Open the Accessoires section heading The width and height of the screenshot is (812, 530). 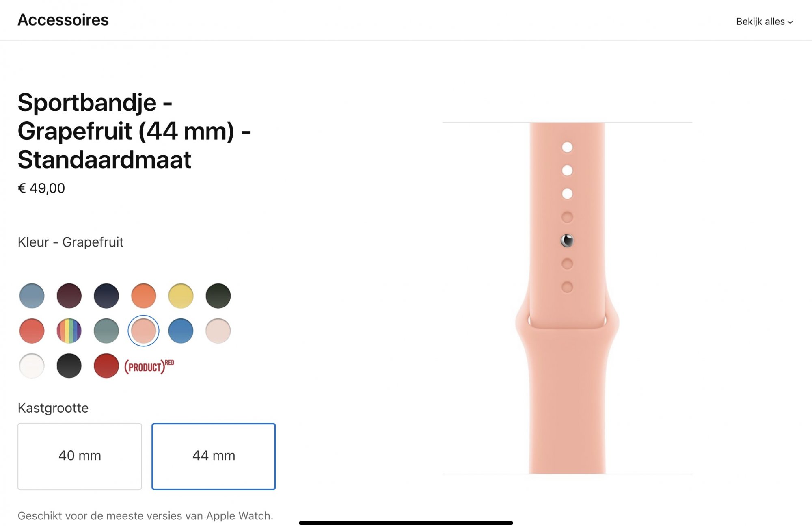click(x=63, y=20)
